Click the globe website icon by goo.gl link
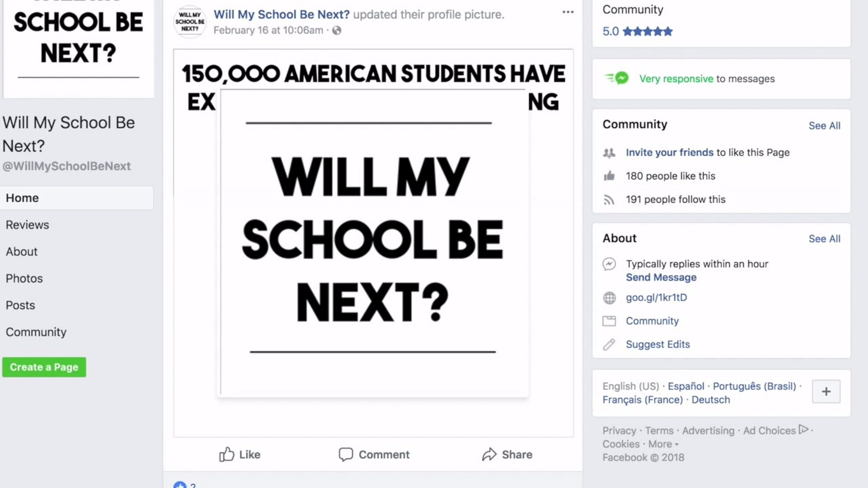The height and width of the screenshot is (488, 868). coord(609,298)
